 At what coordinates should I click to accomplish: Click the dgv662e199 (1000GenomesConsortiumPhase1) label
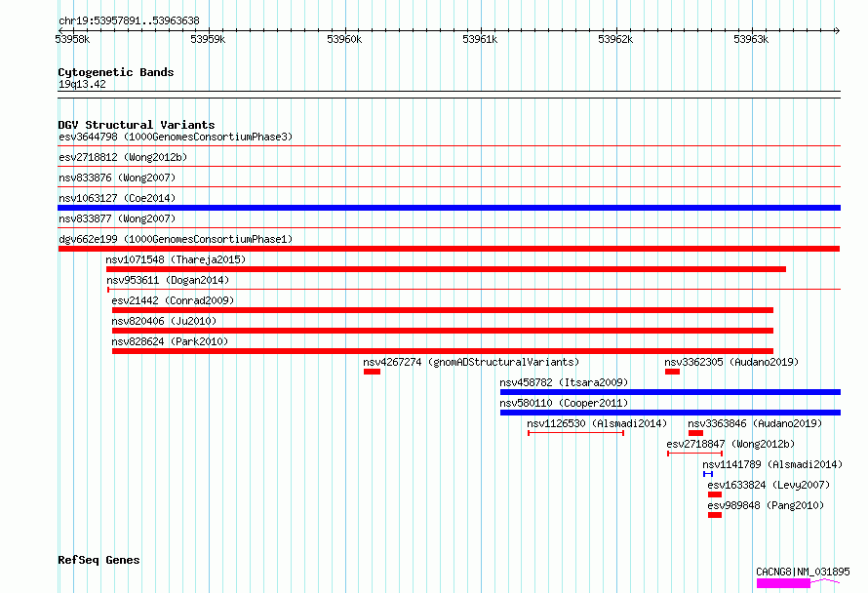[x=176, y=239]
